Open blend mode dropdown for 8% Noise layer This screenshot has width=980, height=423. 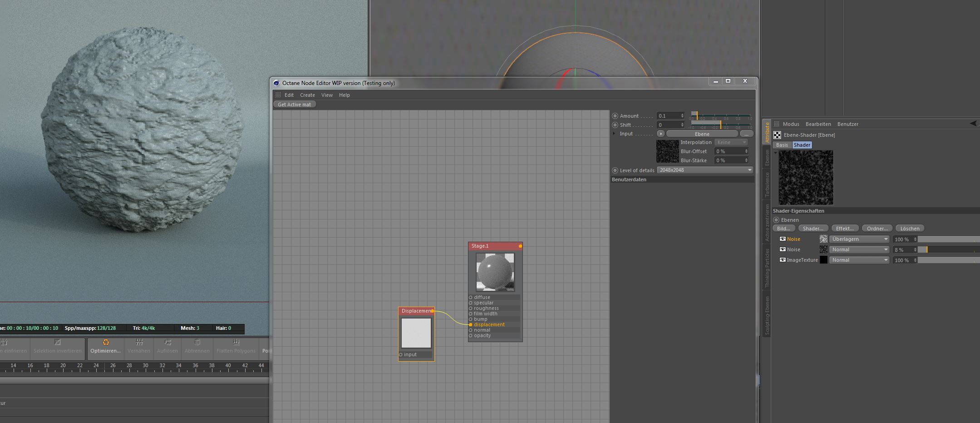[x=859, y=249]
